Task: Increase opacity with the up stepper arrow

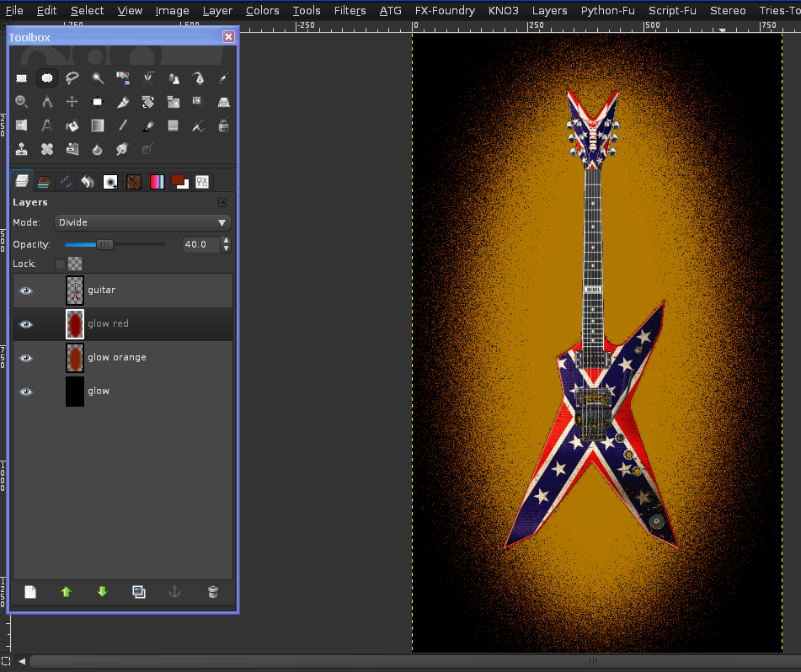Action: click(226, 241)
